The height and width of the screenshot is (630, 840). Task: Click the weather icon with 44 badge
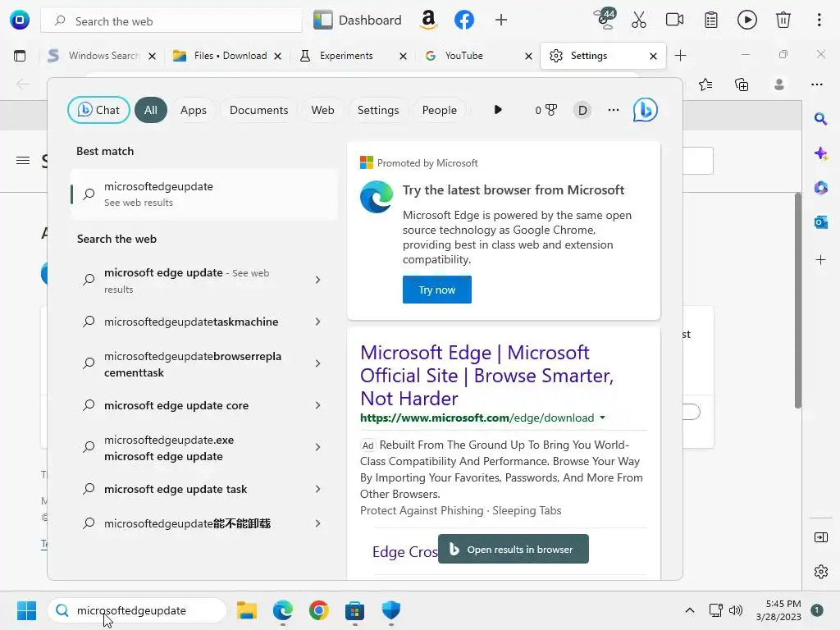[605, 19]
